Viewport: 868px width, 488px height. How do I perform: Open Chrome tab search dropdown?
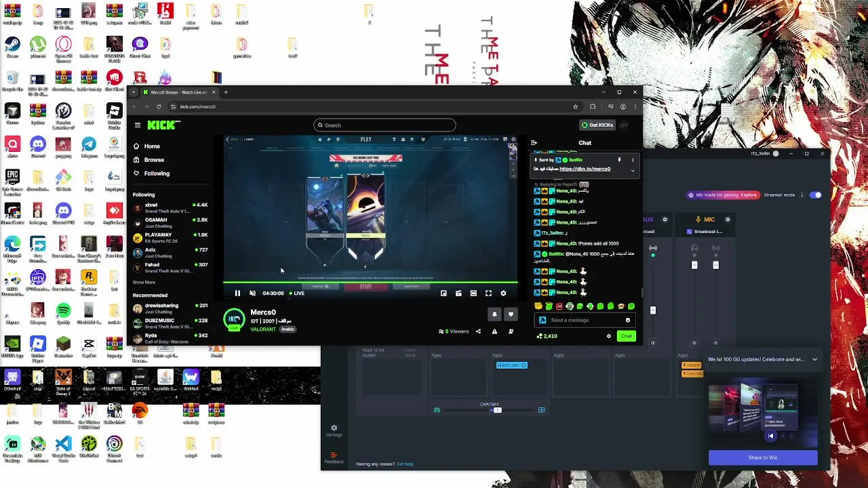[x=134, y=92]
